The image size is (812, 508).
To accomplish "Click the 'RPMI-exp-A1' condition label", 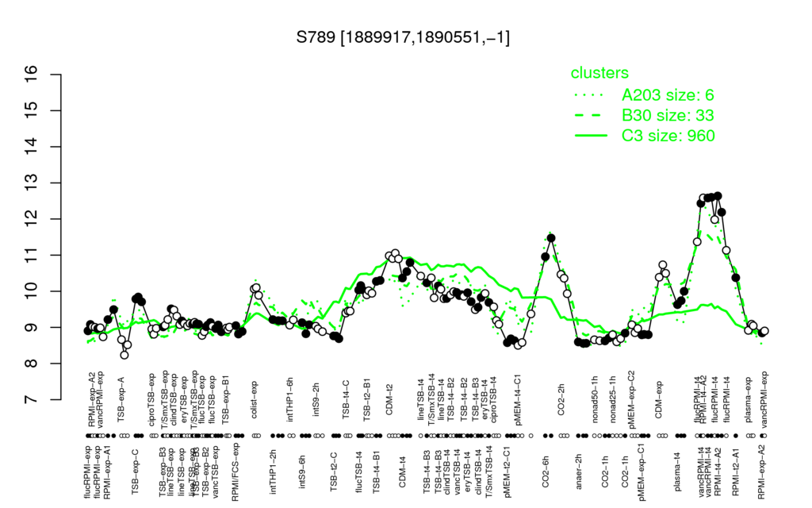I will point(107,471).
